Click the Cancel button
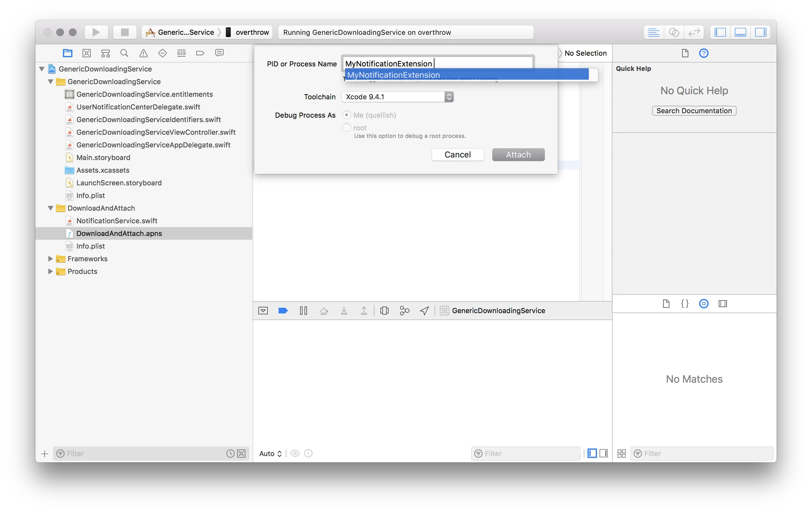 click(458, 154)
